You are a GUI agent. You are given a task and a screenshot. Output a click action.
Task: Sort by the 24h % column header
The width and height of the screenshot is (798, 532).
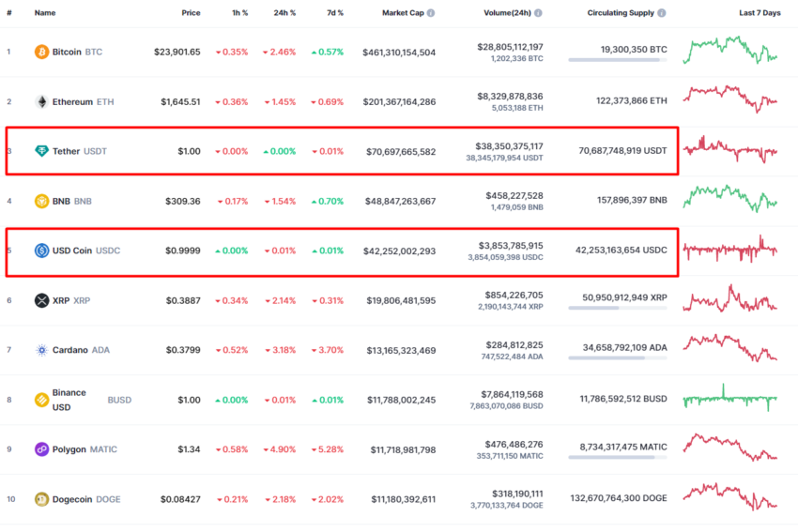[284, 13]
